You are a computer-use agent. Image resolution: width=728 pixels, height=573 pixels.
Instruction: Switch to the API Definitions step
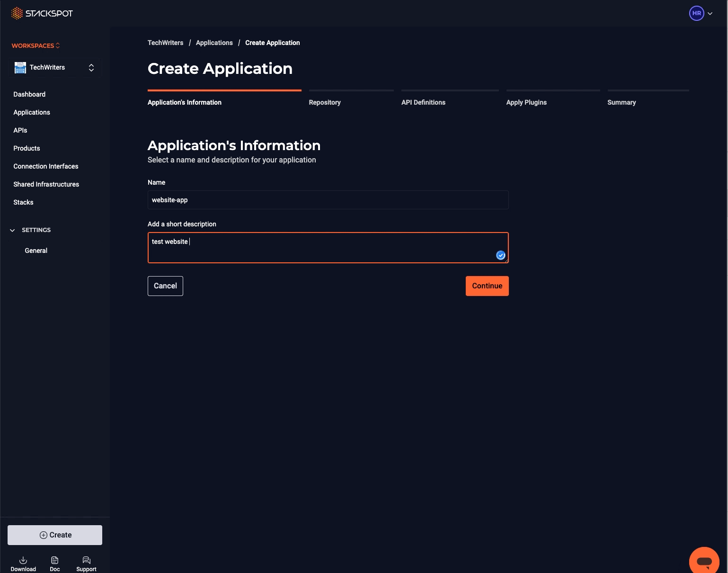(x=423, y=102)
